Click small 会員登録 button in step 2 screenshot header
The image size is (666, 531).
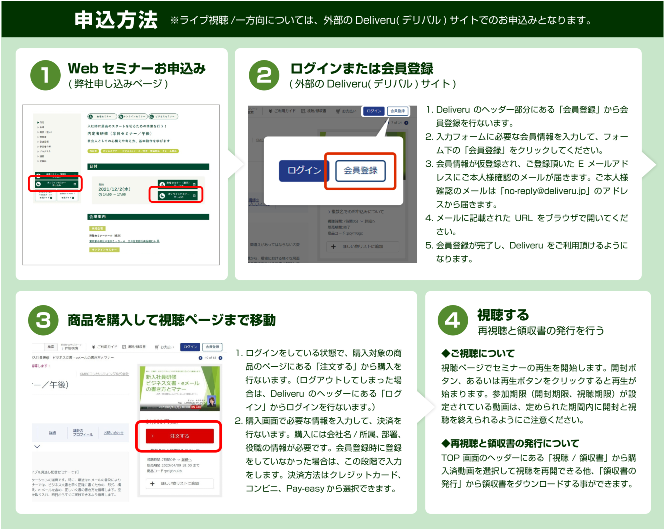398,111
